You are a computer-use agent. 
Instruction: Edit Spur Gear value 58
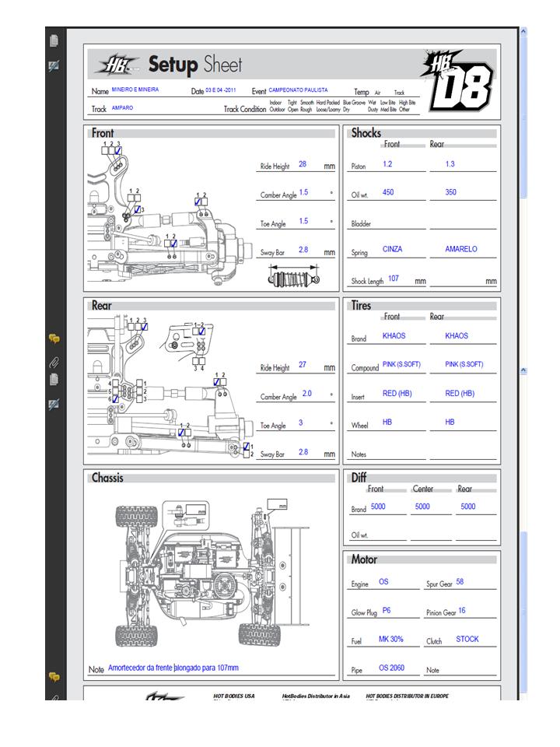(460, 582)
